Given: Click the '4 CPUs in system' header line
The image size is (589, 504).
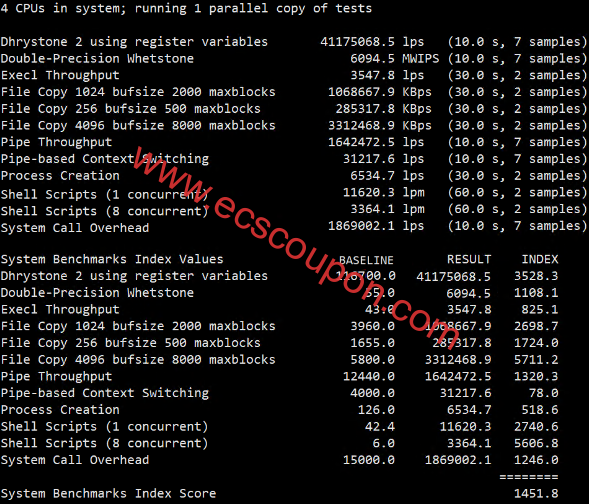Looking at the screenshot, I should pos(186,8).
